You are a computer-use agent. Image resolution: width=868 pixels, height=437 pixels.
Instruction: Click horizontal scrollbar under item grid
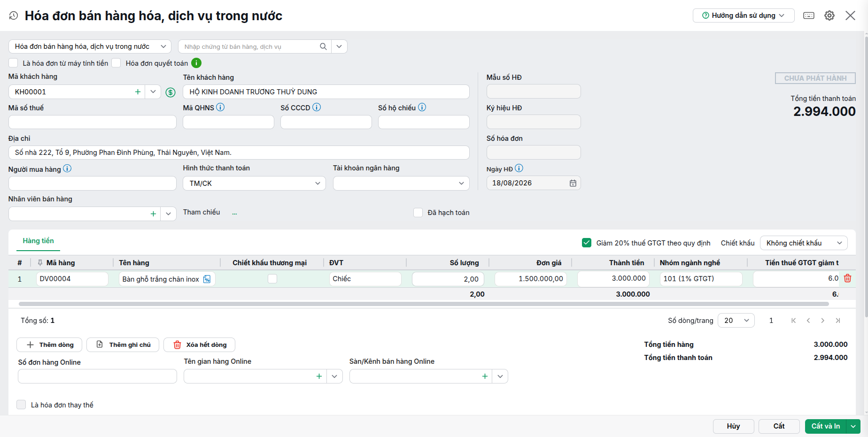pos(424,304)
